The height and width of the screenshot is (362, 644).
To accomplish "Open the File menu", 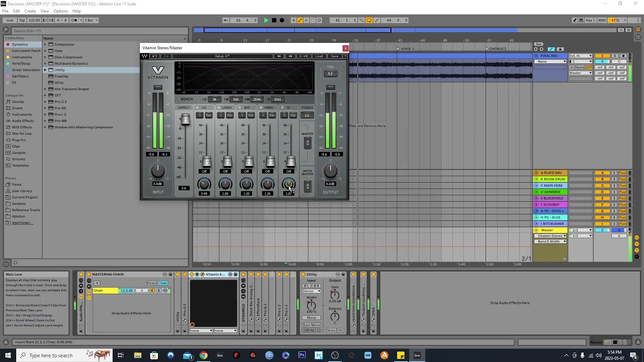I will tap(5, 11).
